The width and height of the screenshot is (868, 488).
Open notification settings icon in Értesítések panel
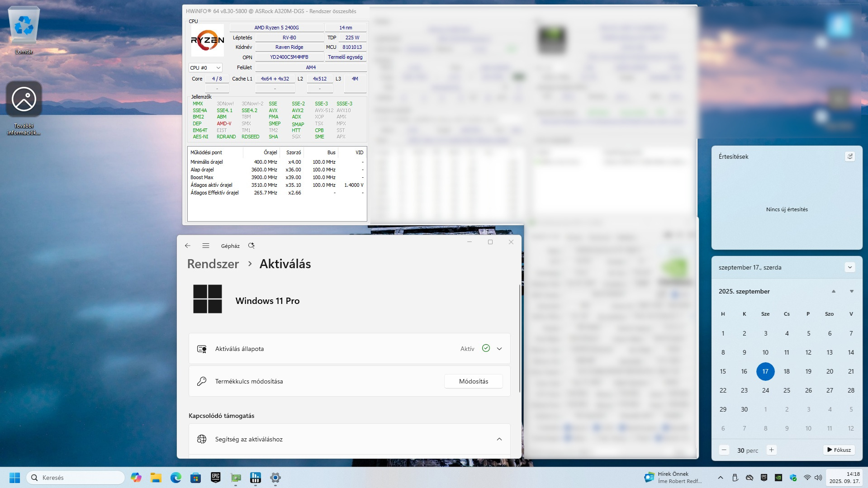(x=850, y=156)
